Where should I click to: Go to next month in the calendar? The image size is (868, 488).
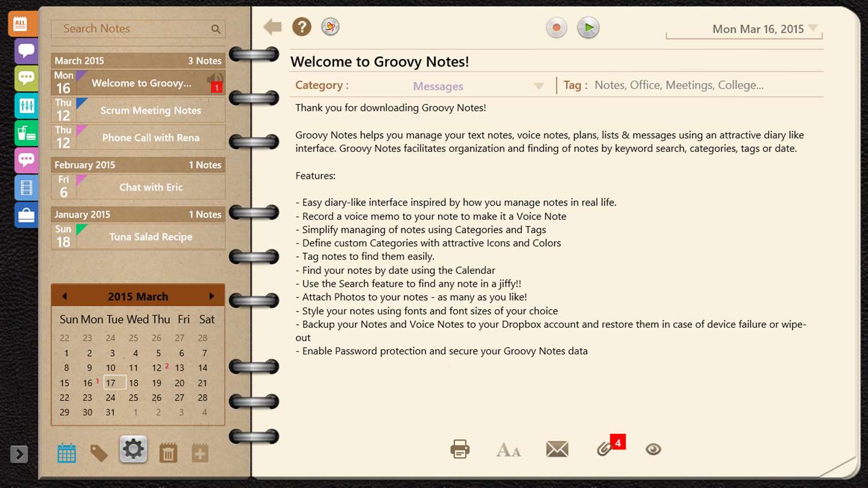click(212, 296)
